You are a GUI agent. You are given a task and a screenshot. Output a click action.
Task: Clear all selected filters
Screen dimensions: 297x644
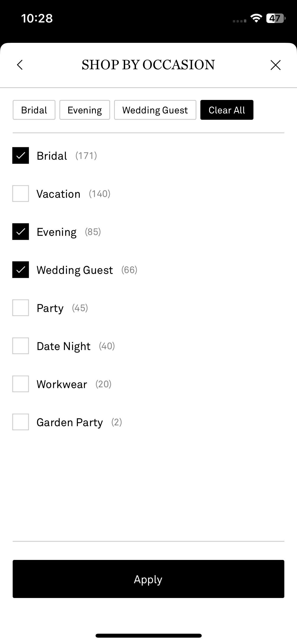pyautogui.click(x=227, y=110)
